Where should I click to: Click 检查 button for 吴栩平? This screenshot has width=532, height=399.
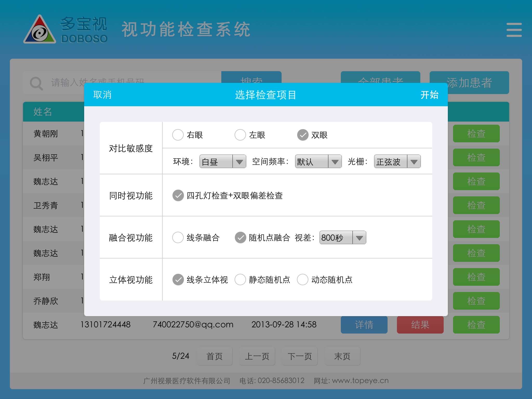pos(476,157)
